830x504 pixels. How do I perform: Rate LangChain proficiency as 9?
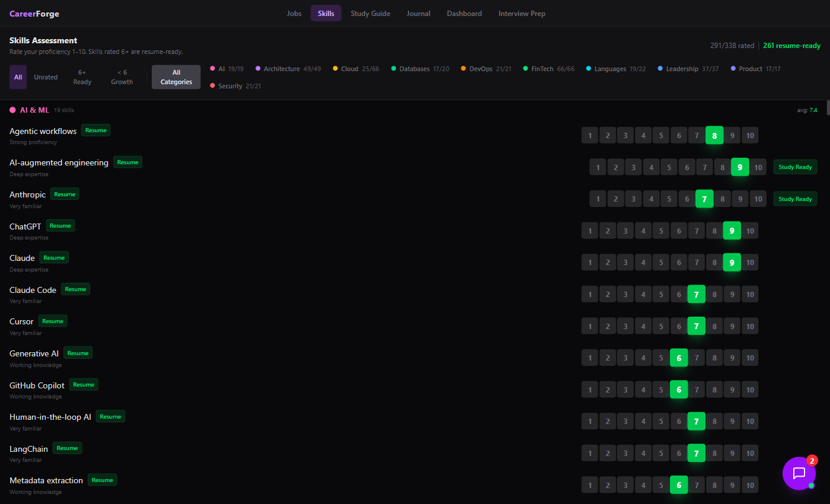click(x=732, y=453)
